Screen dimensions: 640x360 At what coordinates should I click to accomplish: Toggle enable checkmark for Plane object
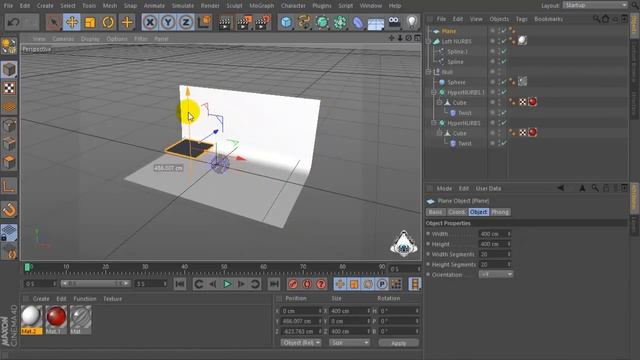[x=504, y=31]
